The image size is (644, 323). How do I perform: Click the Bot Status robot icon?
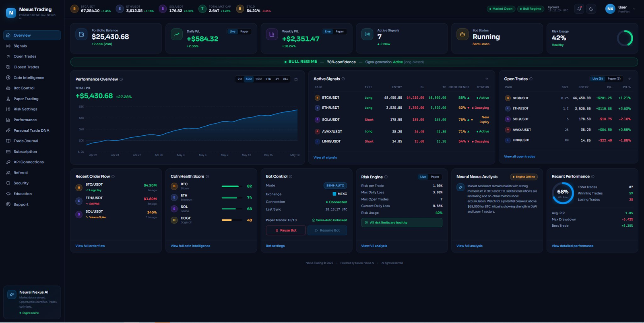tap(462, 34)
